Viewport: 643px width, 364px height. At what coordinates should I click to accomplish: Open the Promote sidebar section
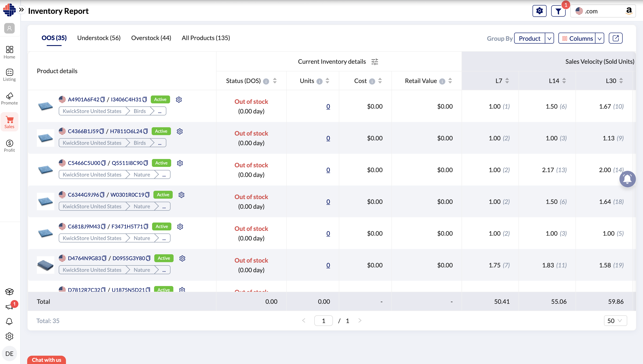pyautogui.click(x=9, y=99)
